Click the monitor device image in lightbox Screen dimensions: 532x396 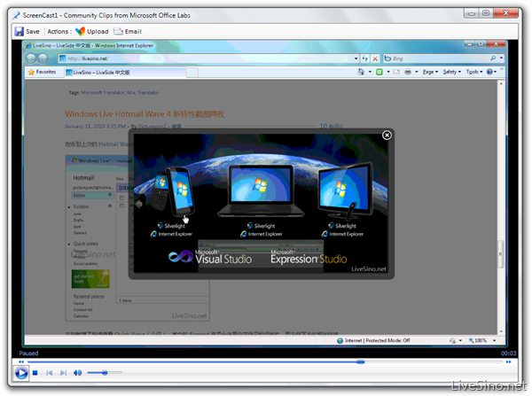coord(346,191)
